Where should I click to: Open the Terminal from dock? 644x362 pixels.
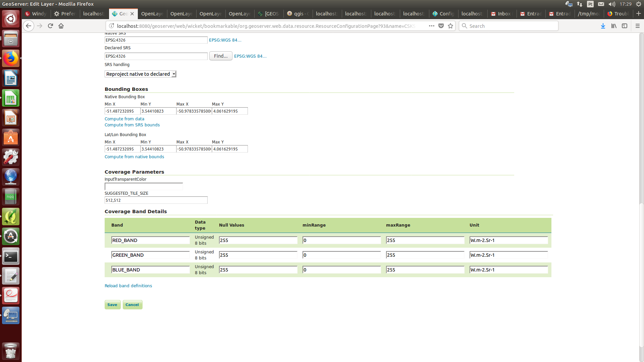coord(11,256)
